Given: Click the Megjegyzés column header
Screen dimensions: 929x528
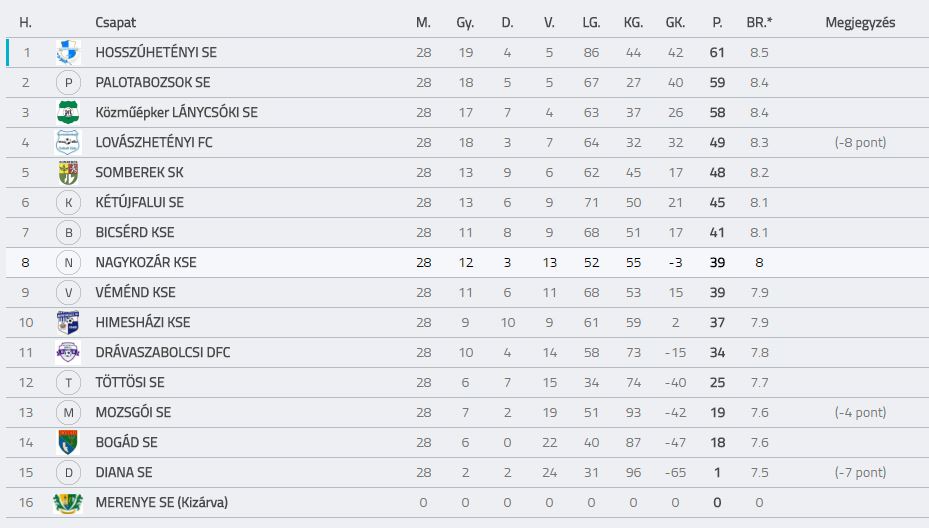Looking at the screenshot, I should 860,23.
